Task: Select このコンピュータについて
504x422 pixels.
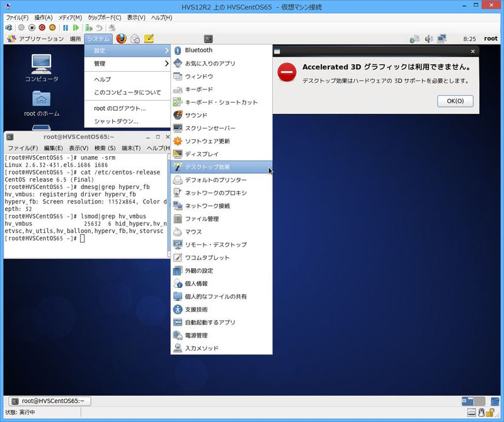Action: pyautogui.click(x=127, y=92)
